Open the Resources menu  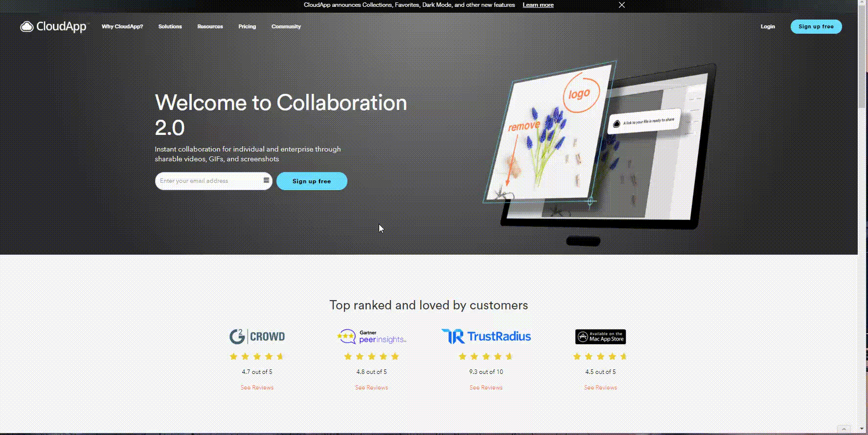(210, 26)
